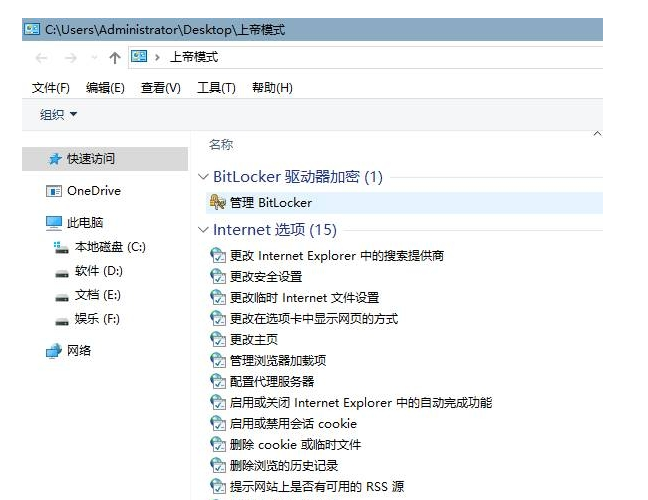Click the 网络 network icon
Screen dimensions: 648x500
(54, 351)
